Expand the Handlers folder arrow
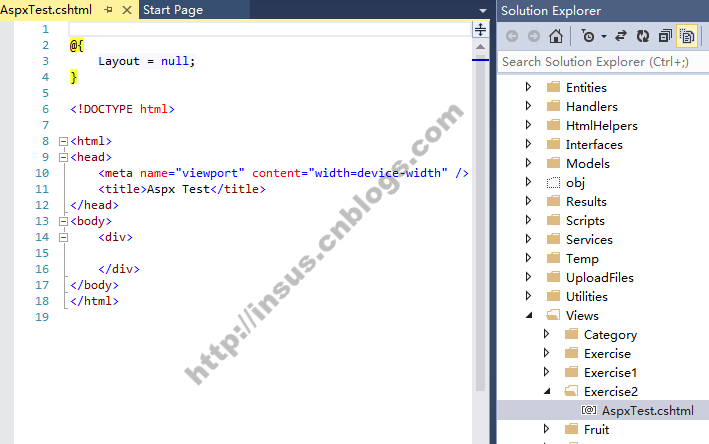The height and width of the screenshot is (444, 709). point(529,105)
